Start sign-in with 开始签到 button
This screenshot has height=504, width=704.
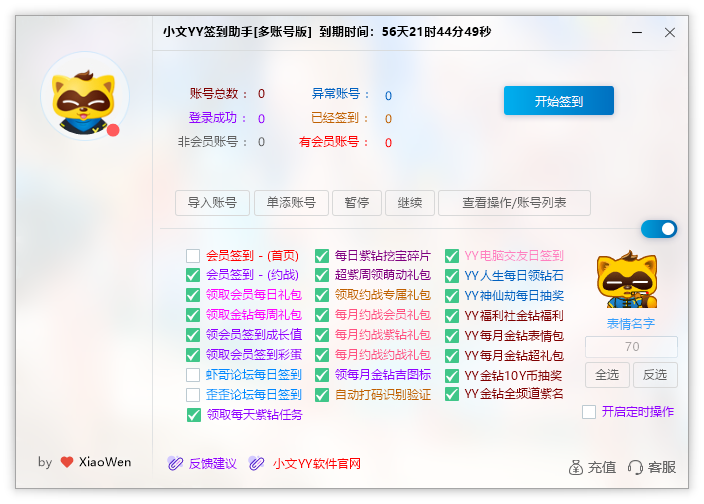pyautogui.click(x=559, y=101)
